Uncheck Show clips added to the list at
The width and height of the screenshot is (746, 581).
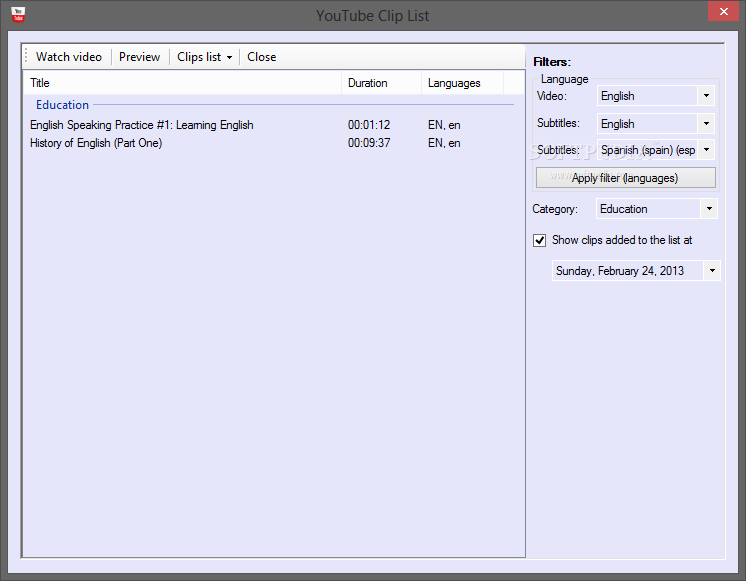point(540,240)
